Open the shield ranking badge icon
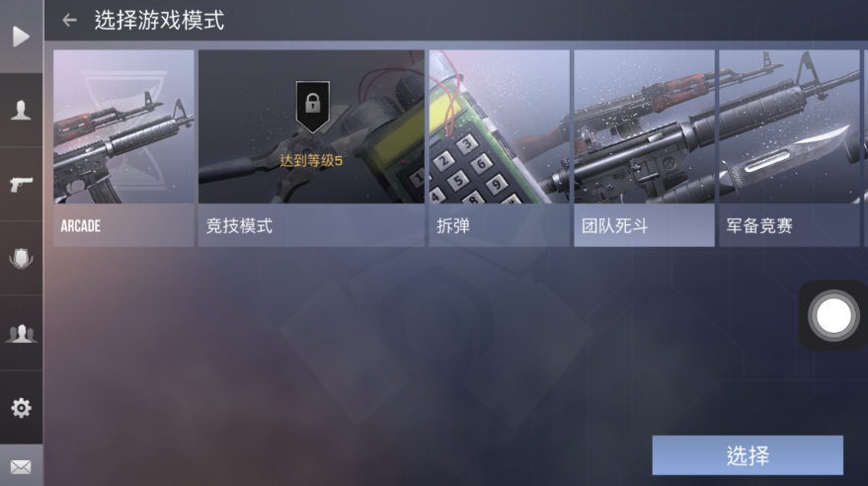 (21, 259)
